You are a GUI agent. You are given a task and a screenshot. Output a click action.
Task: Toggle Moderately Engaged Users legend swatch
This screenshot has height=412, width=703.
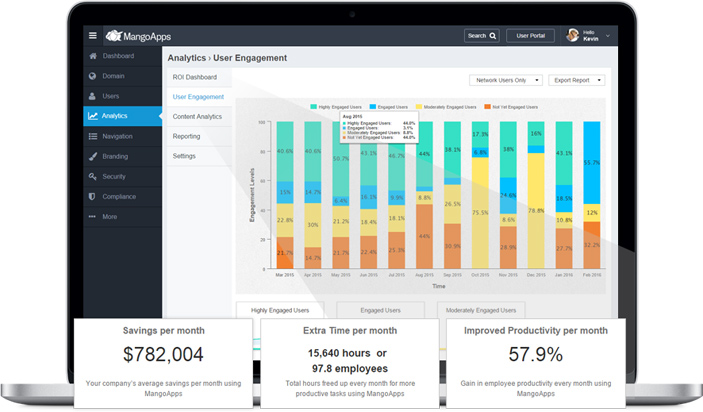pyautogui.click(x=419, y=107)
